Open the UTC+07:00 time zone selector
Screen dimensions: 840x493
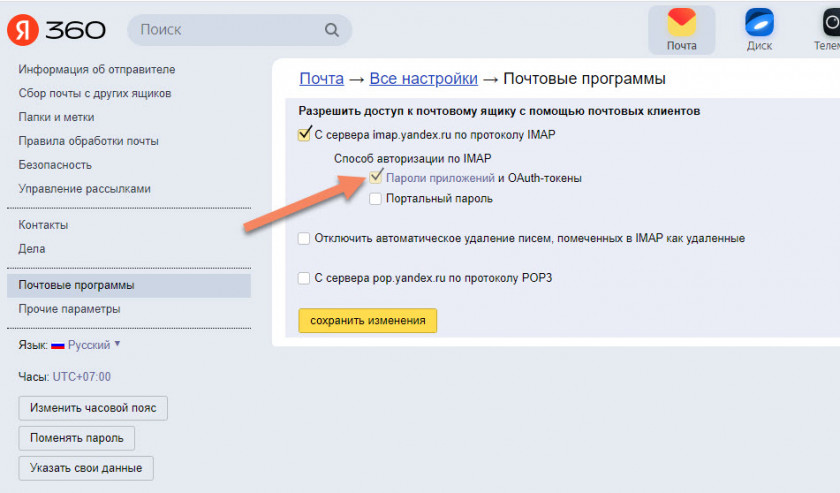(x=82, y=377)
